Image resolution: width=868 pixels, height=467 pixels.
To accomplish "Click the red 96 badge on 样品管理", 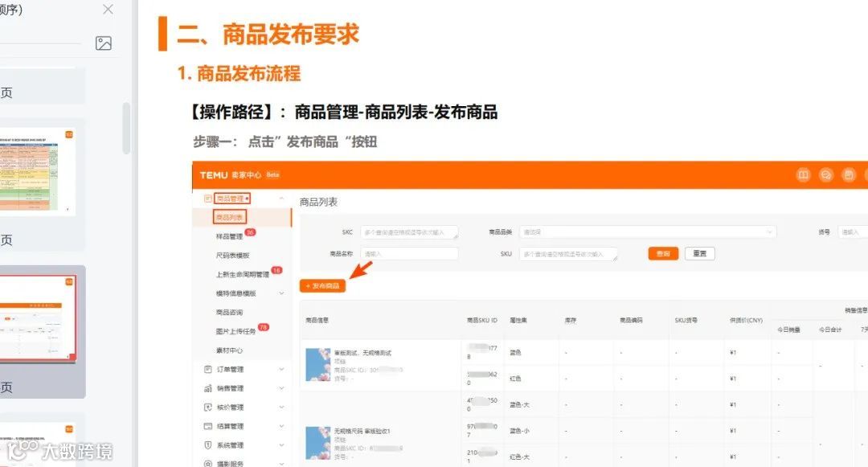I will click(250, 232).
